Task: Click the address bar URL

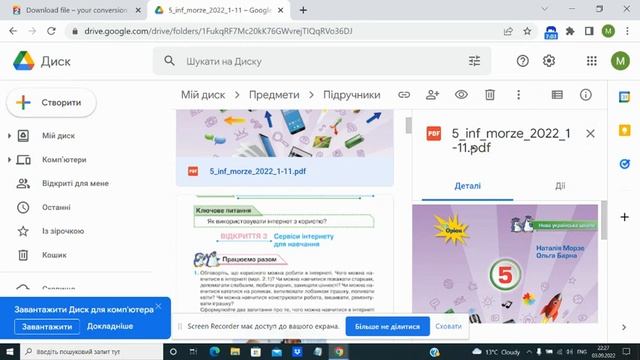Action: coord(218,31)
